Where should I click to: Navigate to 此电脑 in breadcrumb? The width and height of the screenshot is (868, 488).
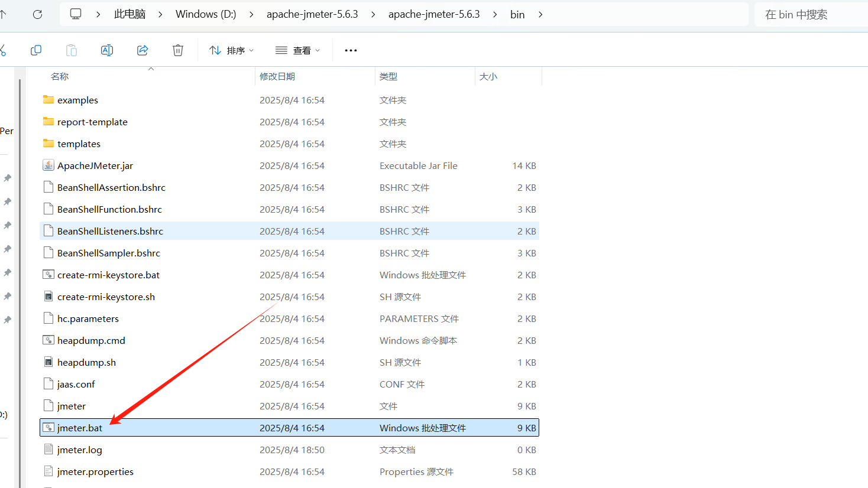pos(129,14)
